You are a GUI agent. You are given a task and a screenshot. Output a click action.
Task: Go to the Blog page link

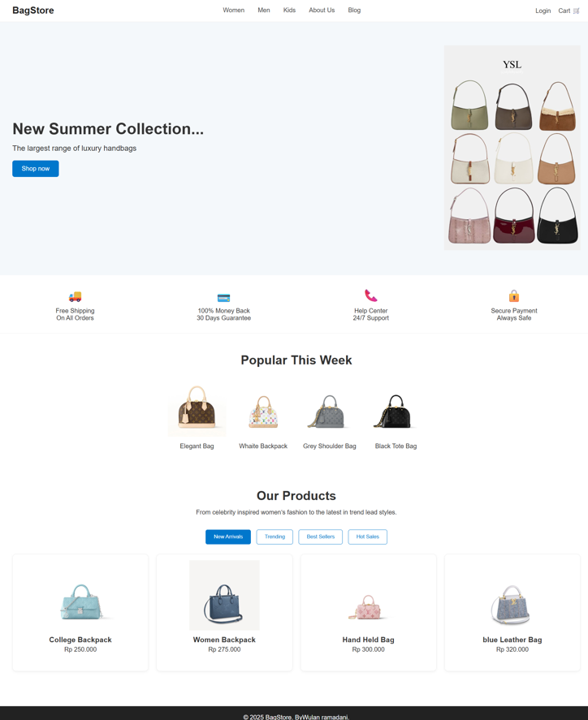[354, 10]
